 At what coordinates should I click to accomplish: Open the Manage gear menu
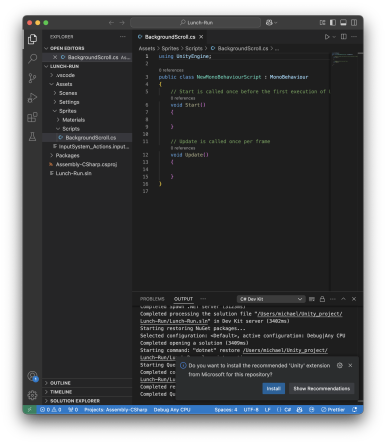(x=32, y=395)
